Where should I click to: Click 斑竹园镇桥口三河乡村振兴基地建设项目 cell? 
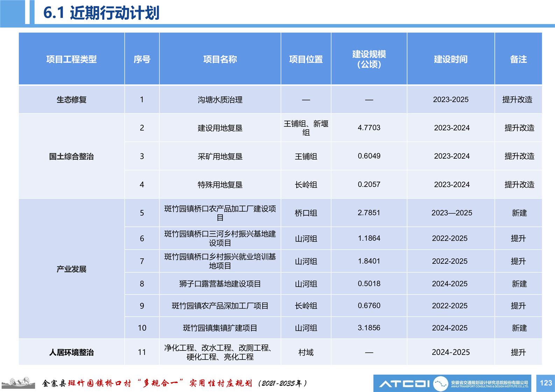(x=220, y=238)
